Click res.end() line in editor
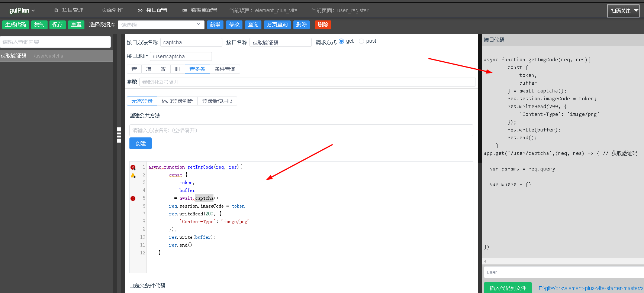 [x=182, y=245]
